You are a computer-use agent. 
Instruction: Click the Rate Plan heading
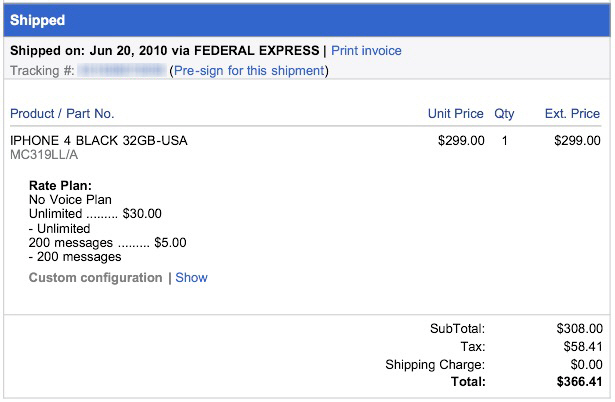pos(60,186)
